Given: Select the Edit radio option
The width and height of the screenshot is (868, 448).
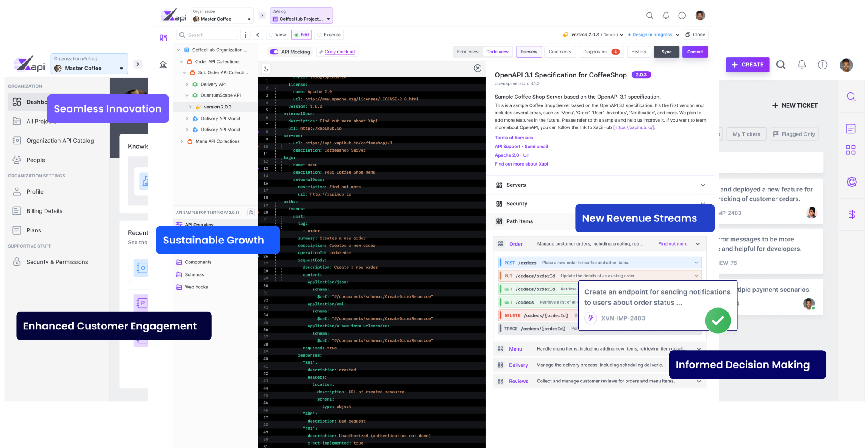Looking at the screenshot, I should (301, 35).
